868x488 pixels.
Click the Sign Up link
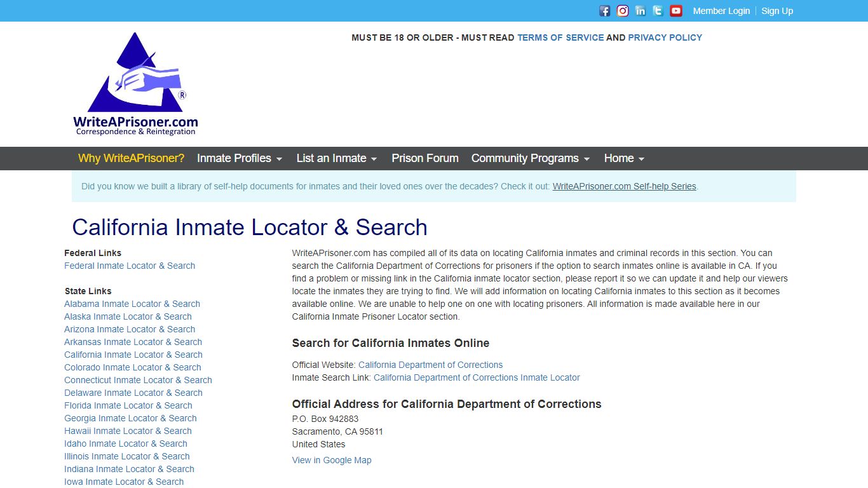pyautogui.click(x=777, y=11)
